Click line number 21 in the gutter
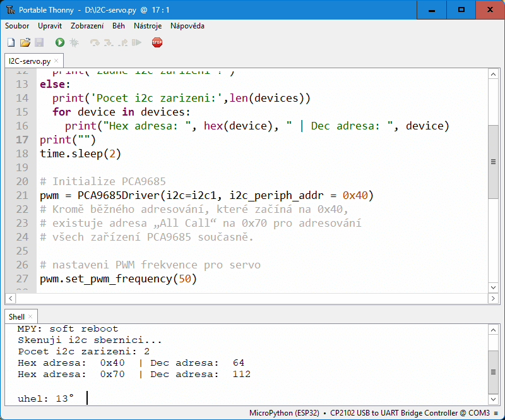 click(22, 195)
